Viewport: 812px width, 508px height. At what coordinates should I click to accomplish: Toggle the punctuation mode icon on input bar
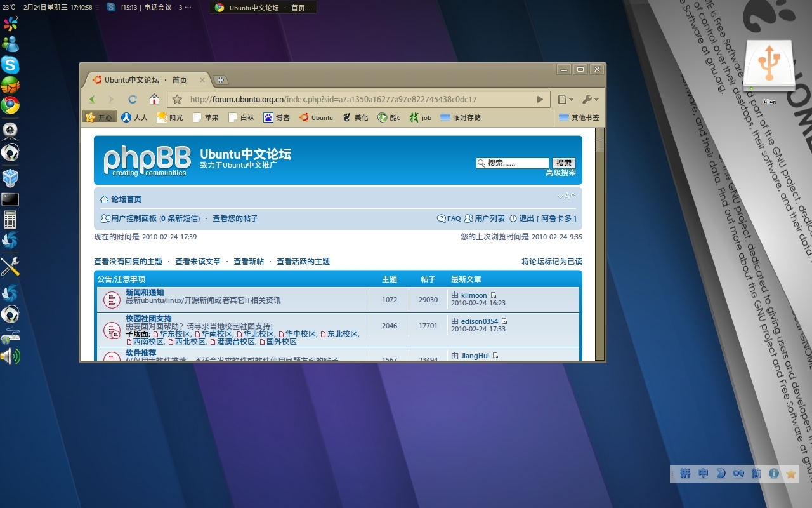click(738, 474)
